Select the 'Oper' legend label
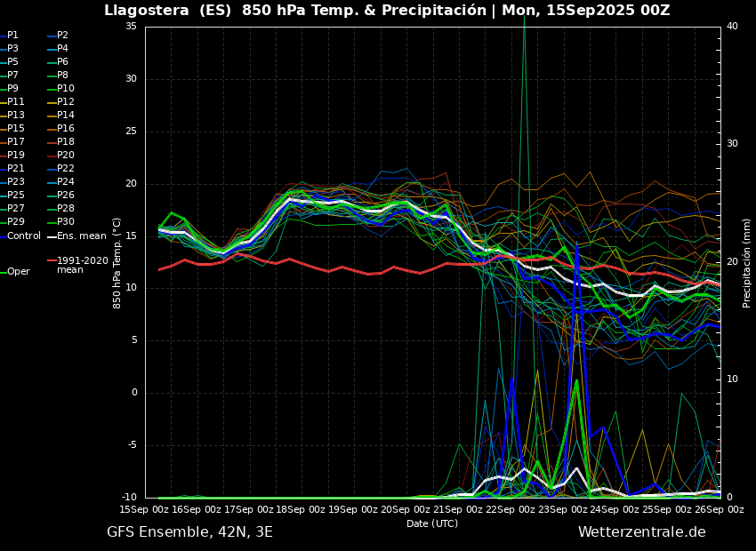Viewport: 756px width, 551px height. pos(19,272)
